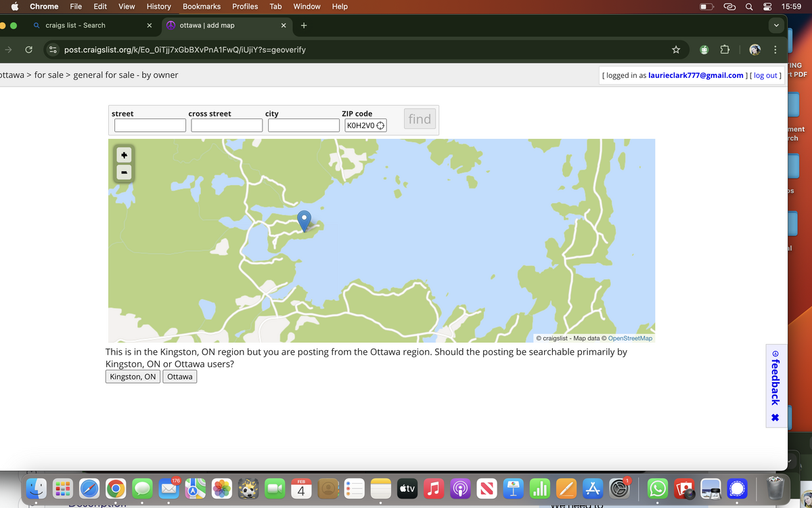Image resolution: width=812 pixels, height=508 pixels.
Task: Open App Store from the dock
Action: pos(592,488)
